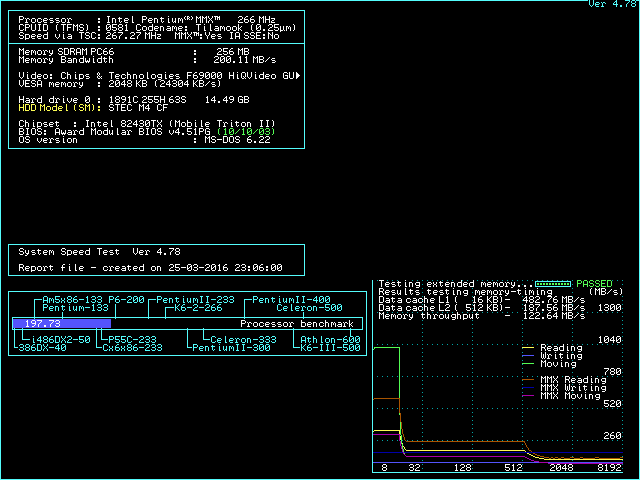Viewport: 640px width, 480px height.
Task: Click the dark blue MMX Writing legend swatch
Action: coord(528,388)
